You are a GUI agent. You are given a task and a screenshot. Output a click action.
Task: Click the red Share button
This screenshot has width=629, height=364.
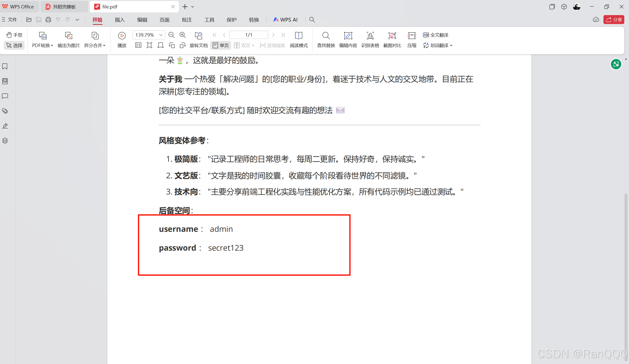[x=614, y=20]
